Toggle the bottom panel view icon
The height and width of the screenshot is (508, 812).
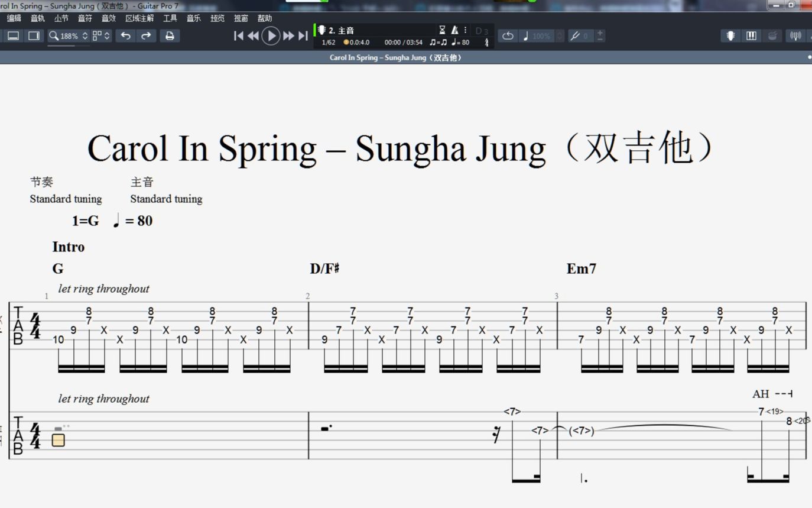coord(13,36)
